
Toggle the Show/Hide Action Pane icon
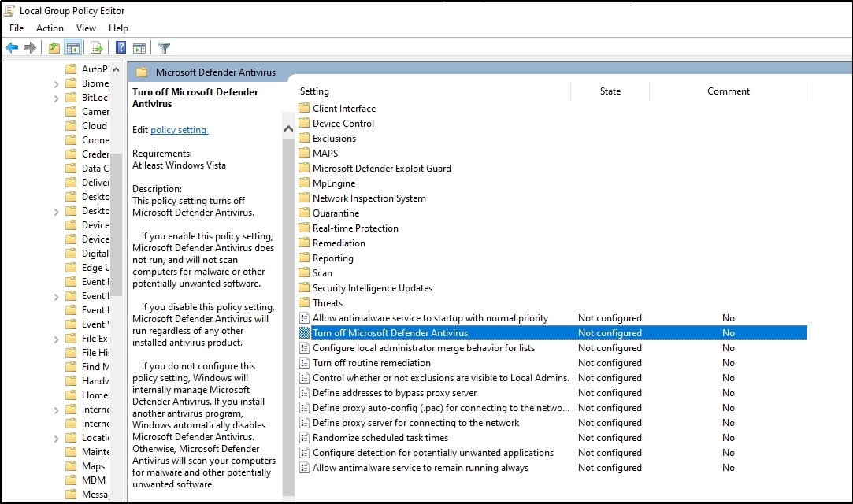(139, 48)
